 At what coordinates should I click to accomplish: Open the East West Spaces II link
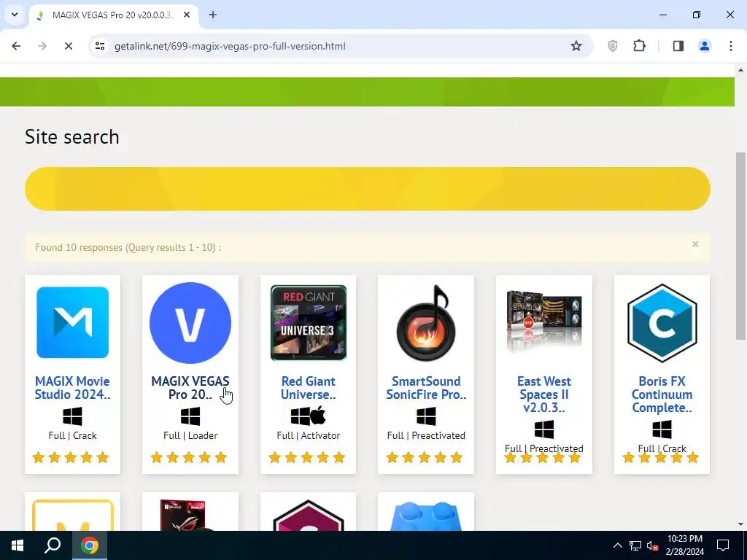(x=543, y=394)
